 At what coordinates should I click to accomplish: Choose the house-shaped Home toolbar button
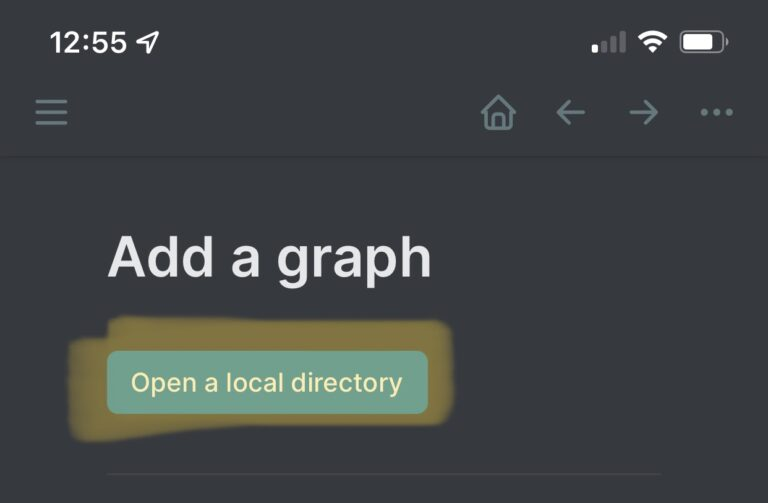pyautogui.click(x=498, y=112)
